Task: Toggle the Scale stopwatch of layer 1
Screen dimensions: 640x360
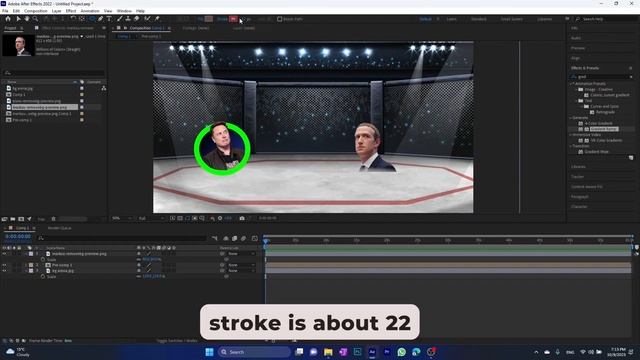Action: (x=42, y=260)
